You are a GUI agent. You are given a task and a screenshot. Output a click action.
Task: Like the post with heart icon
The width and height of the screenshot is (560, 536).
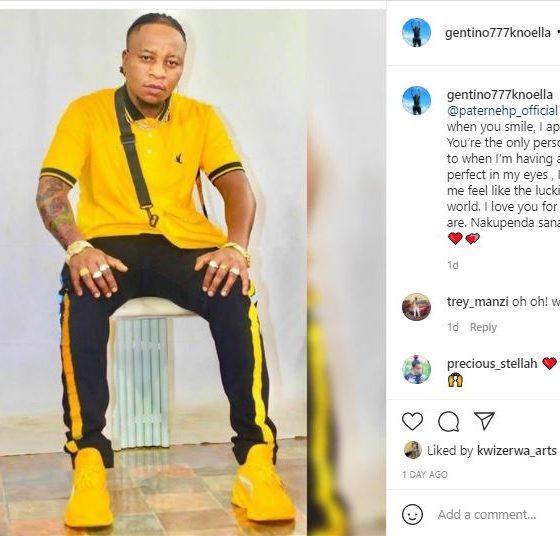[x=412, y=421]
